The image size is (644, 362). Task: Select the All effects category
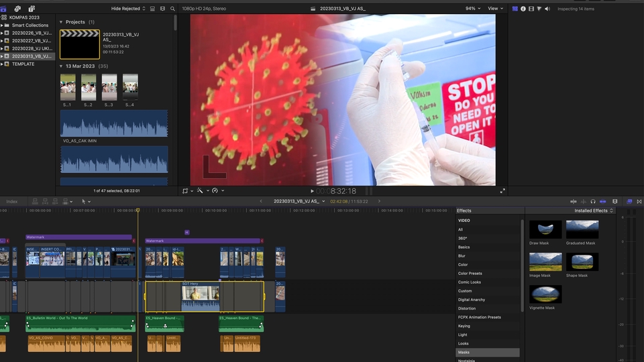pyautogui.click(x=460, y=229)
